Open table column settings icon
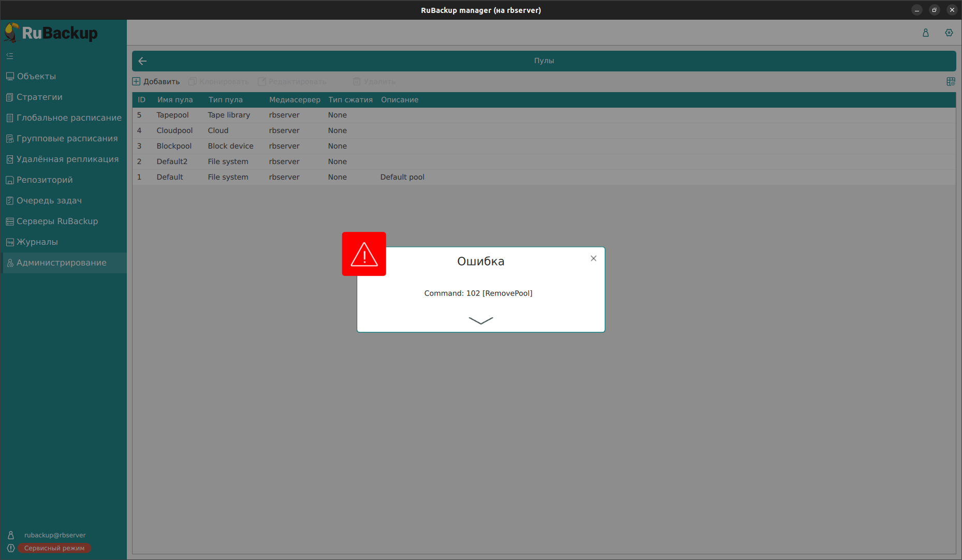 (x=951, y=82)
